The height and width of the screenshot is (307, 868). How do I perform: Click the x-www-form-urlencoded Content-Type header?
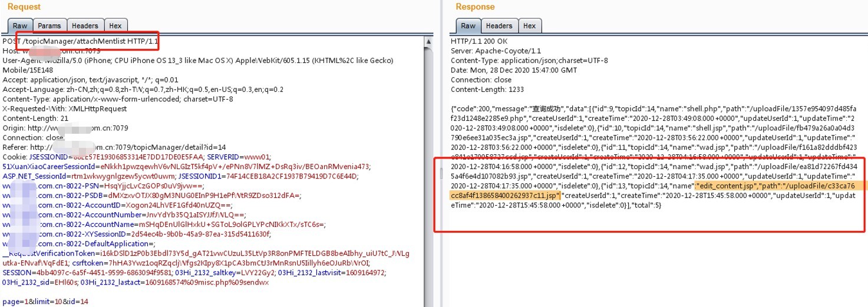118,98
